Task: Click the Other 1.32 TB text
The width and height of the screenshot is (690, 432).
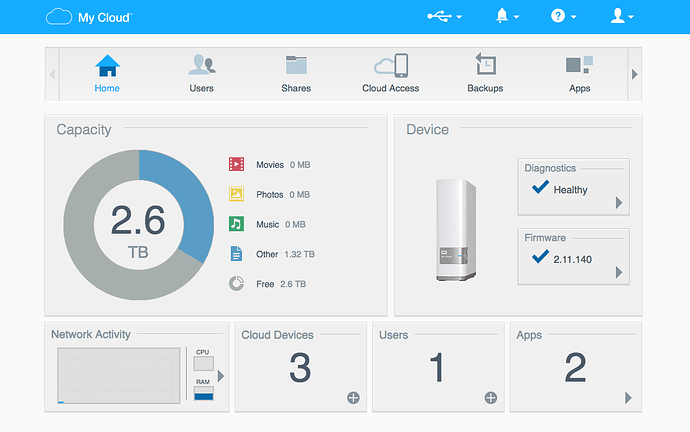Action: 285,254
